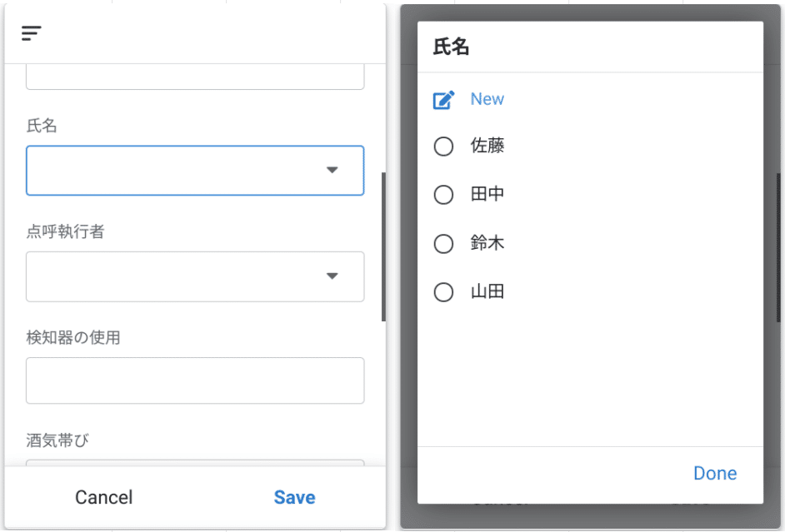Click the New link text
This screenshot has width=785, height=532.
point(487,99)
